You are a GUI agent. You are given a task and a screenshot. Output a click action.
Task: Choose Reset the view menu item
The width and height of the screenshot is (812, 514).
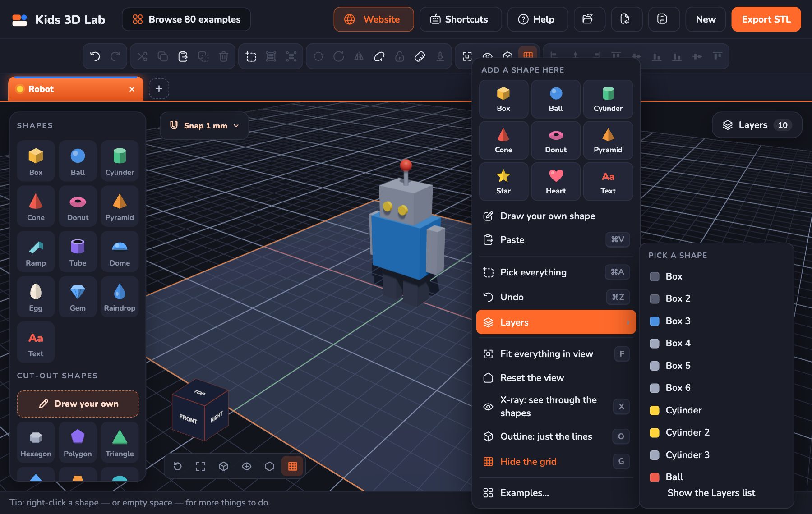pyautogui.click(x=556, y=378)
